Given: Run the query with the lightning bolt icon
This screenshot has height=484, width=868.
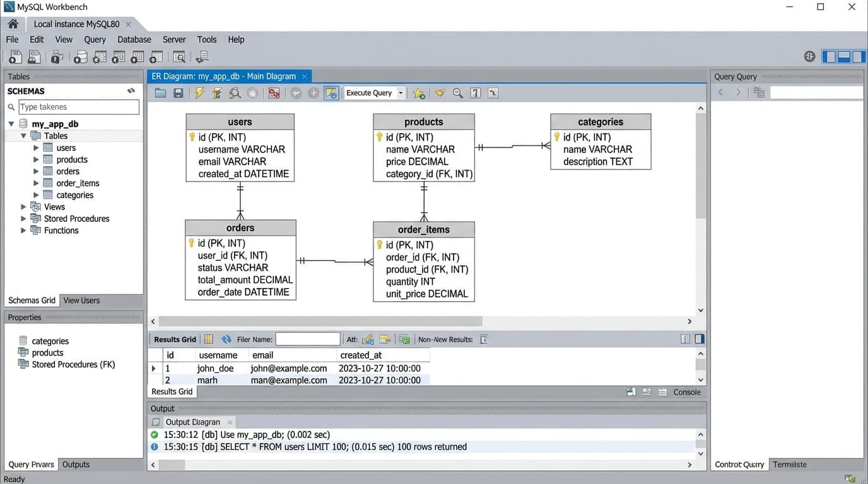Looking at the screenshot, I should click(200, 93).
